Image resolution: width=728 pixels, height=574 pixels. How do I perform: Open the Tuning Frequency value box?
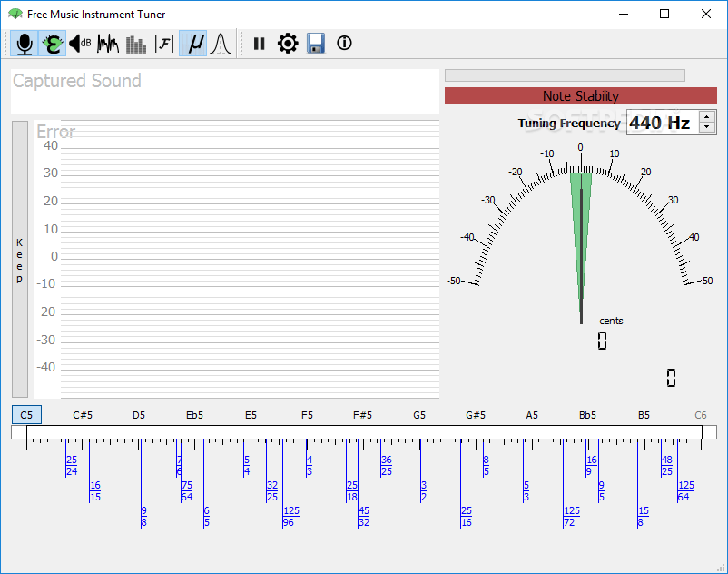click(x=658, y=122)
